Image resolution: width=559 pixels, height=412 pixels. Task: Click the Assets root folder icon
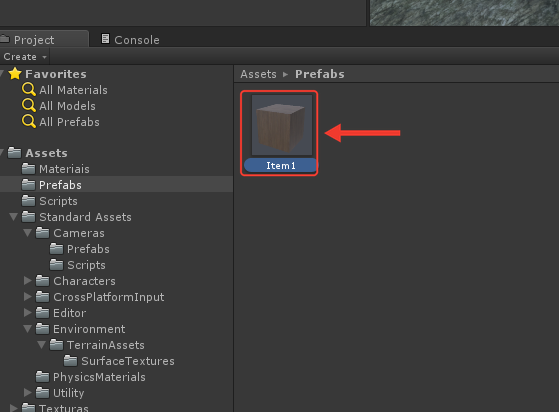[14, 153]
